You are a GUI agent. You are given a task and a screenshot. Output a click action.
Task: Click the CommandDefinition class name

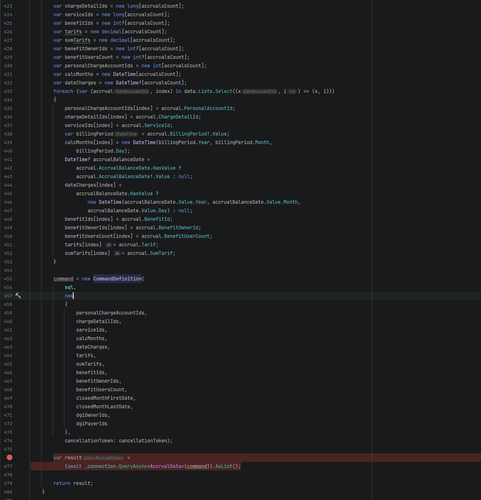(x=117, y=279)
